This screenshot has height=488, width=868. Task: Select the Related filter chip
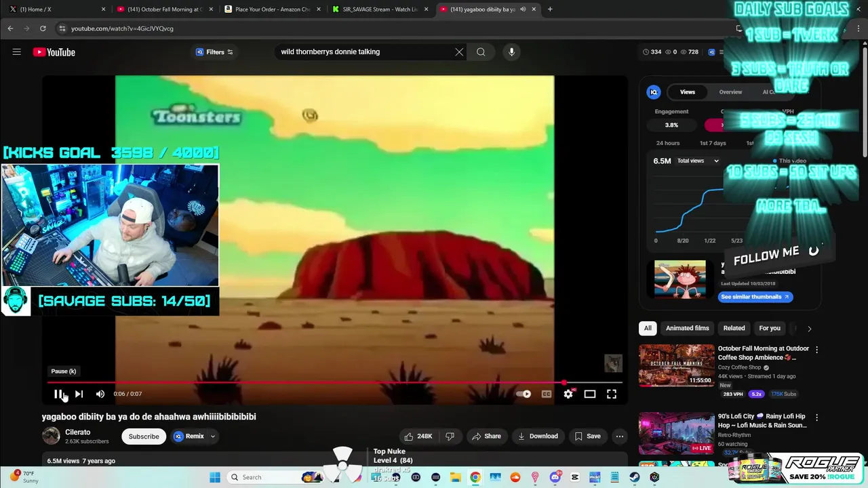click(734, 328)
